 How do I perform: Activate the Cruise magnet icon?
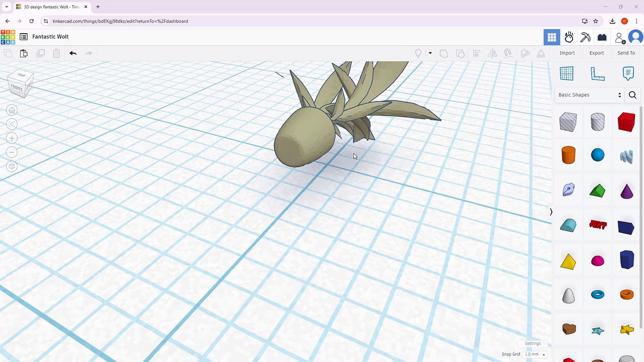(x=508, y=53)
